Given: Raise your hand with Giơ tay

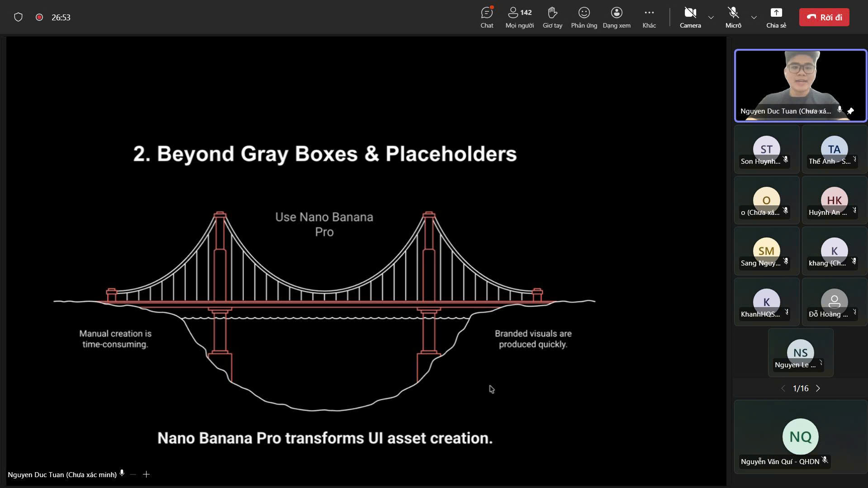Looking at the screenshot, I should pos(552,17).
